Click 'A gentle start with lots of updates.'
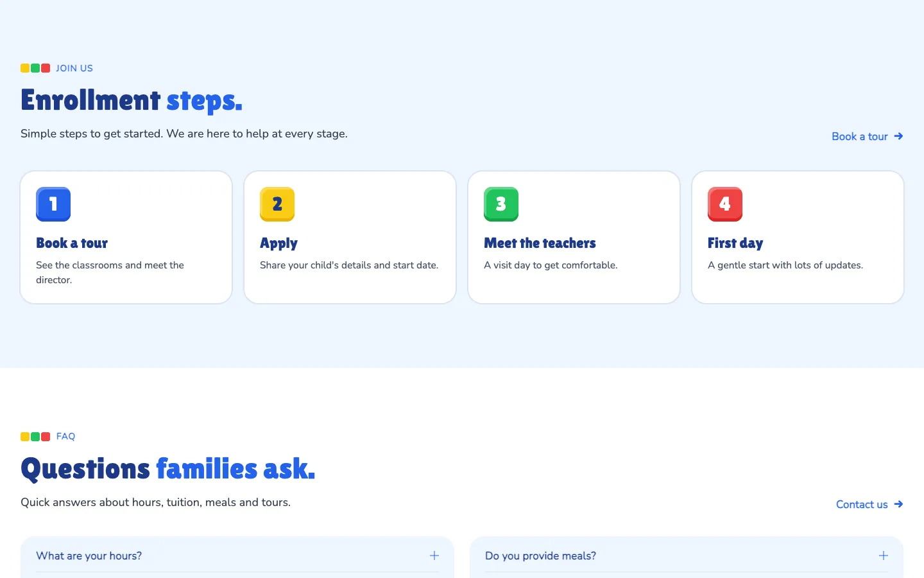Image resolution: width=924 pixels, height=578 pixels. tap(785, 265)
